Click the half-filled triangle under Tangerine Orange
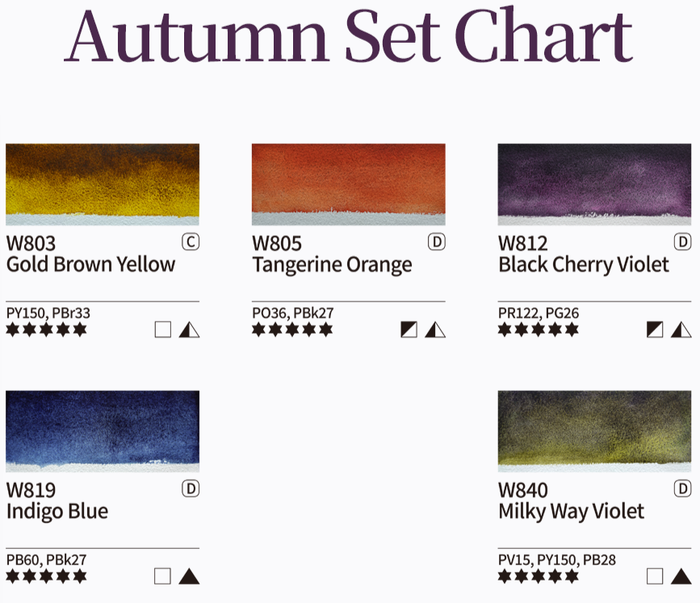This screenshot has width=700, height=603. pos(435,329)
